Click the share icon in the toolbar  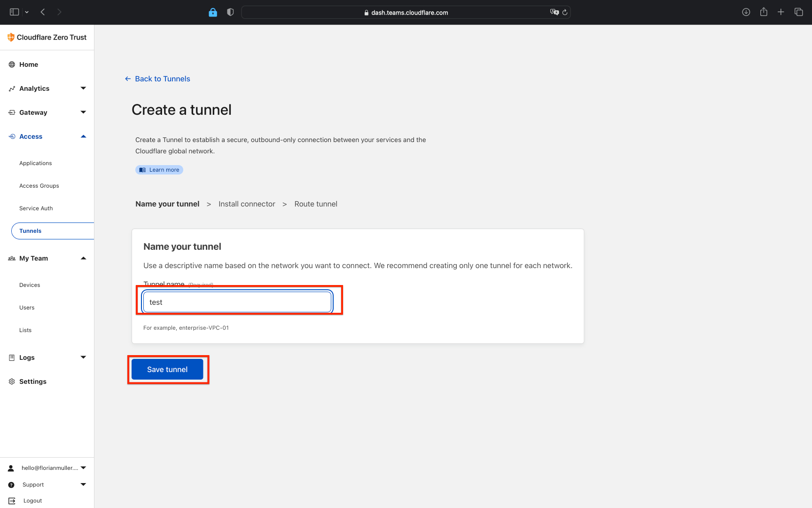764,12
